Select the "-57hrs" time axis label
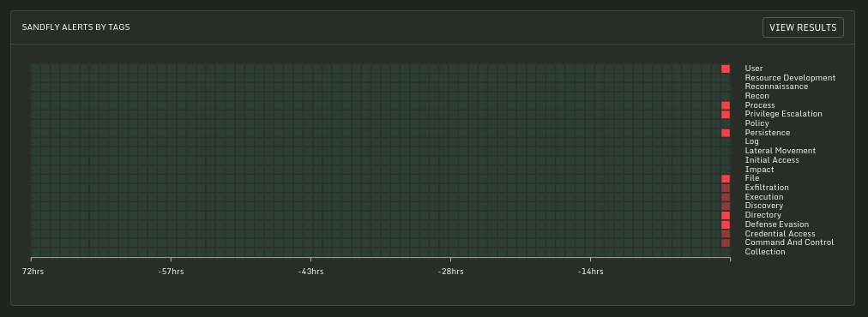868x317 pixels. pyautogui.click(x=171, y=272)
